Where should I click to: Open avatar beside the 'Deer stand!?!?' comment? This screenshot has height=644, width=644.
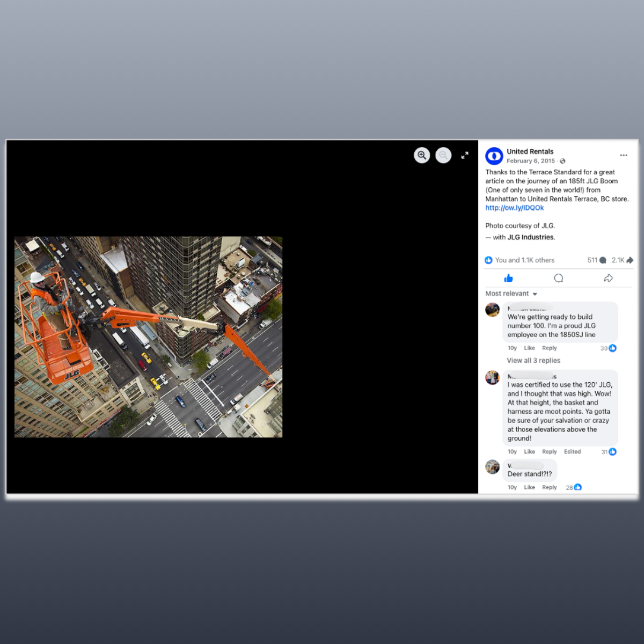pos(493,467)
